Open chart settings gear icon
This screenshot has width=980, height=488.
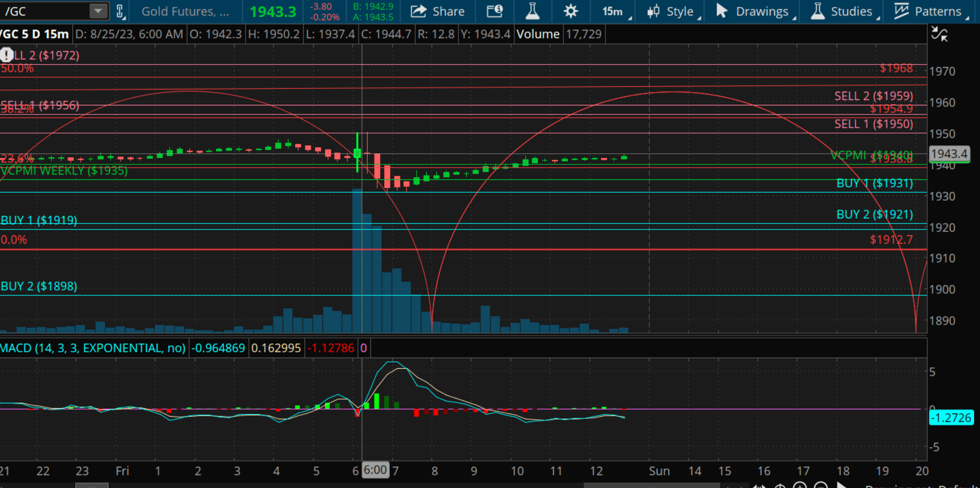click(570, 11)
